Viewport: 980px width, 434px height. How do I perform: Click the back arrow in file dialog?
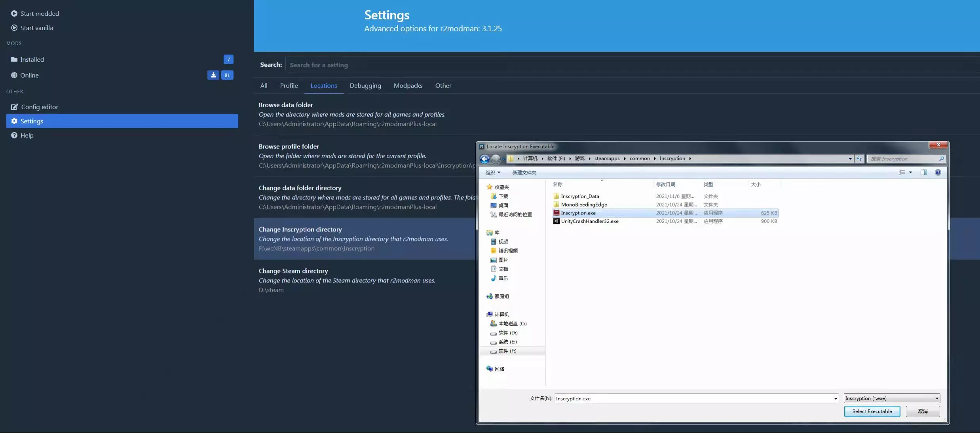point(484,159)
